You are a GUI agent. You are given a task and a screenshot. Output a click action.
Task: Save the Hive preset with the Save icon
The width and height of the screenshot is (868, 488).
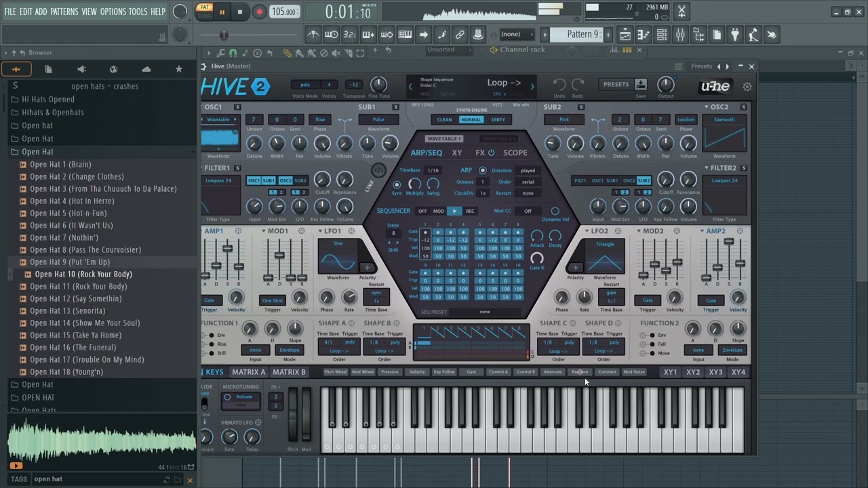click(641, 84)
